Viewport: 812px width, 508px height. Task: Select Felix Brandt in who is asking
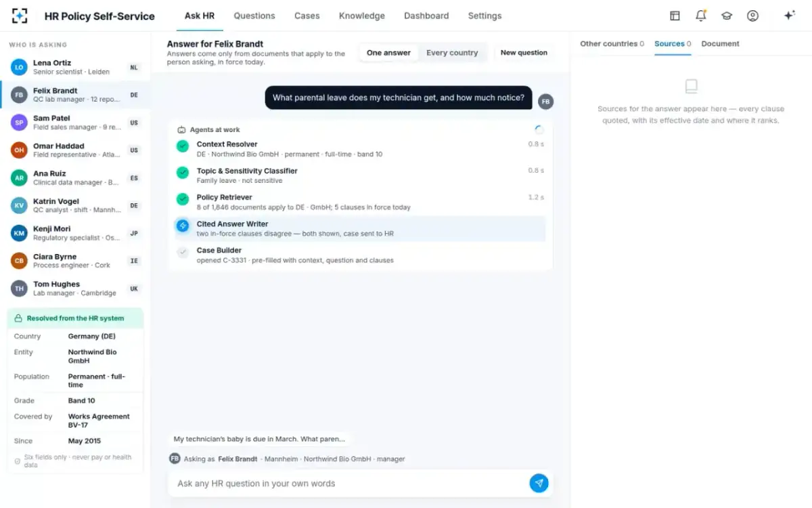(x=75, y=95)
